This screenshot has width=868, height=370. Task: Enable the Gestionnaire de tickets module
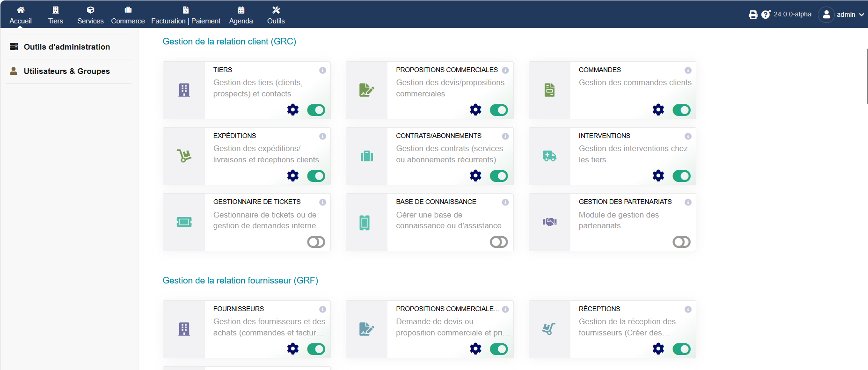(x=316, y=242)
